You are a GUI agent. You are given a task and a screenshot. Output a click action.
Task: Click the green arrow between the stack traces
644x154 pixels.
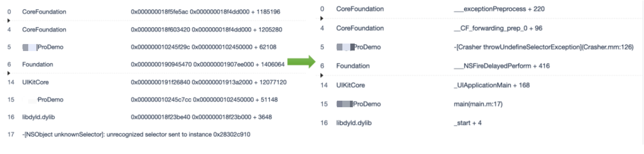(301, 62)
